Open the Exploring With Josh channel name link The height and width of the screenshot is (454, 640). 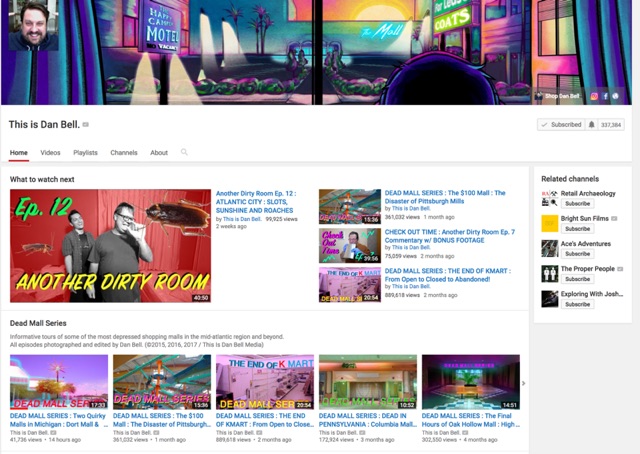[592, 294]
